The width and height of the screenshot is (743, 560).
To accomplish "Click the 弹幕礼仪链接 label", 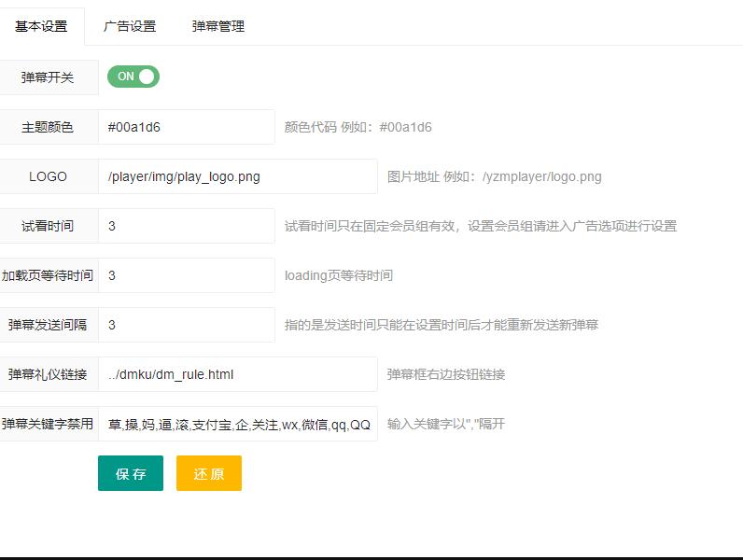I will point(48,374).
